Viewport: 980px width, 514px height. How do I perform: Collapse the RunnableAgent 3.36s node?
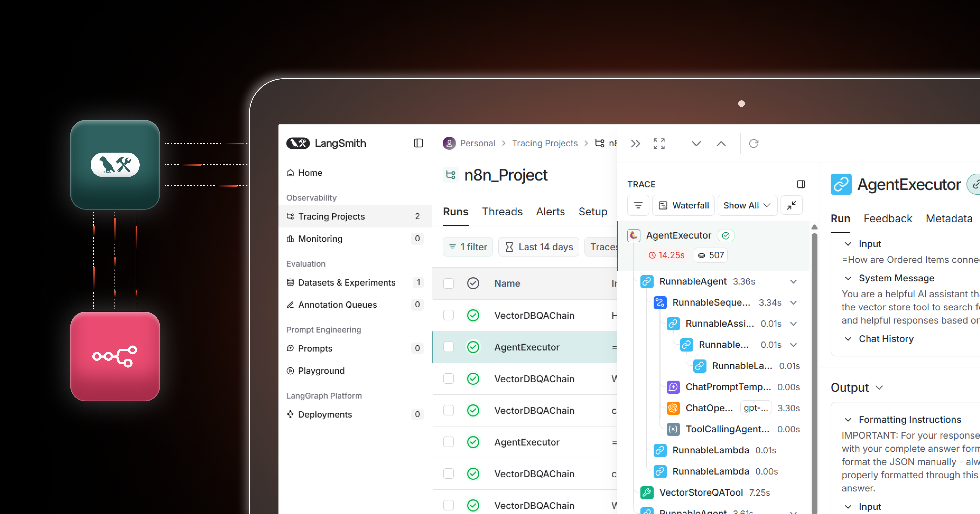tap(793, 282)
